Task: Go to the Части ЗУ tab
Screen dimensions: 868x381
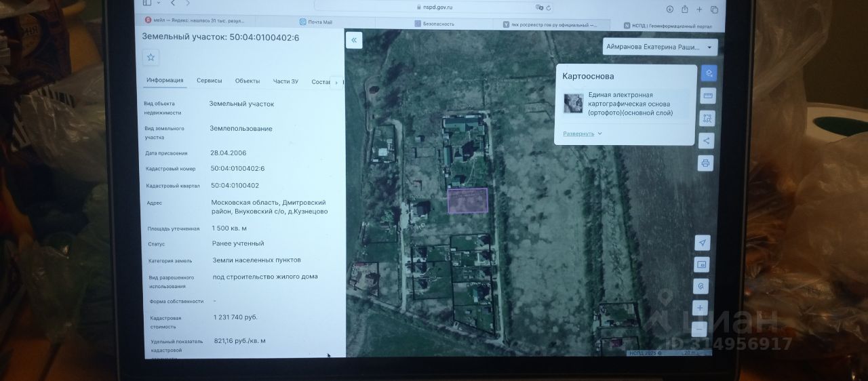Action: click(x=285, y=81)
